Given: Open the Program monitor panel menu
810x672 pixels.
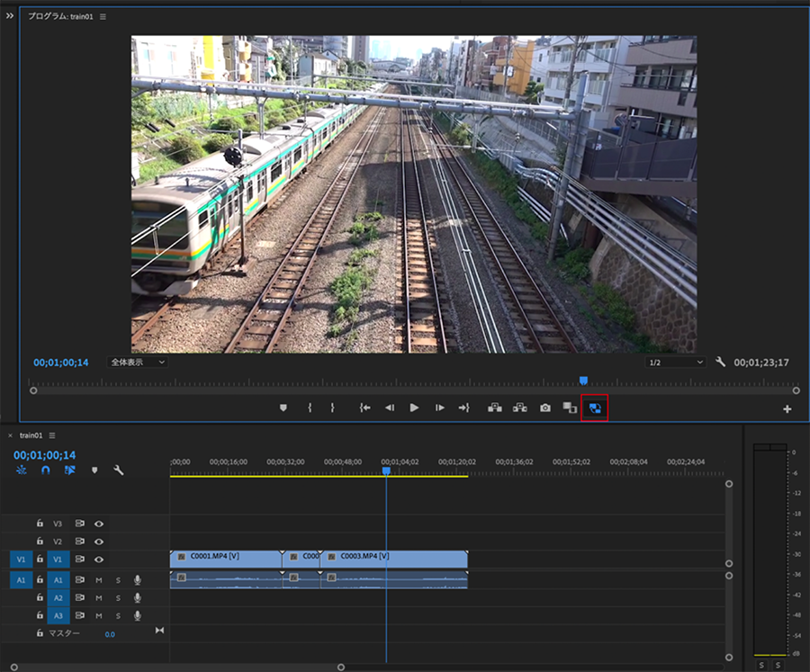Looking at the screenshot, I should [x=103, y=17].
